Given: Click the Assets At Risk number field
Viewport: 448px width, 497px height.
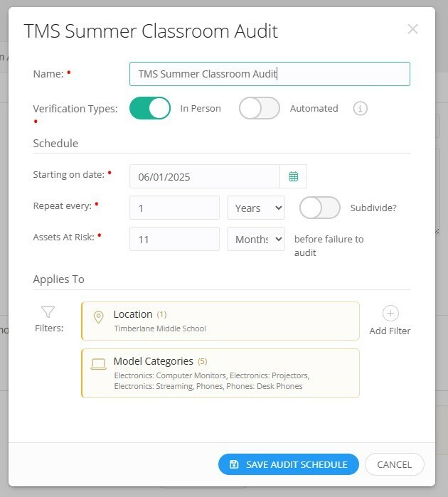Looking at the screenshot, I should [x=174, y=239].
